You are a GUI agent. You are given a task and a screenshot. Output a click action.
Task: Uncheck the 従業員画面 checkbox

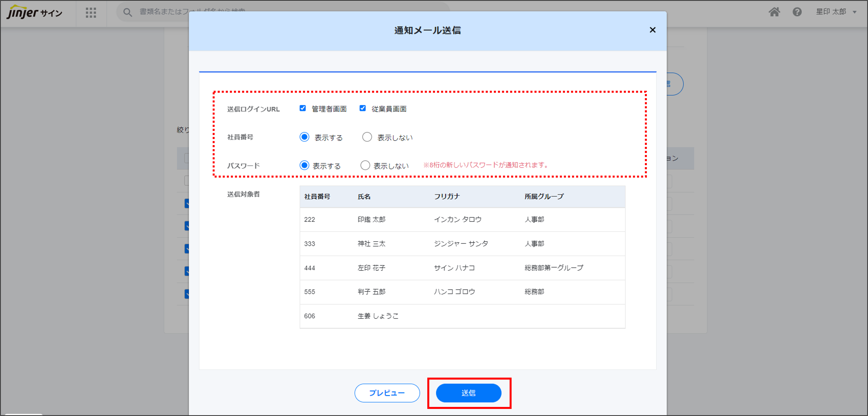pos(362,108)
